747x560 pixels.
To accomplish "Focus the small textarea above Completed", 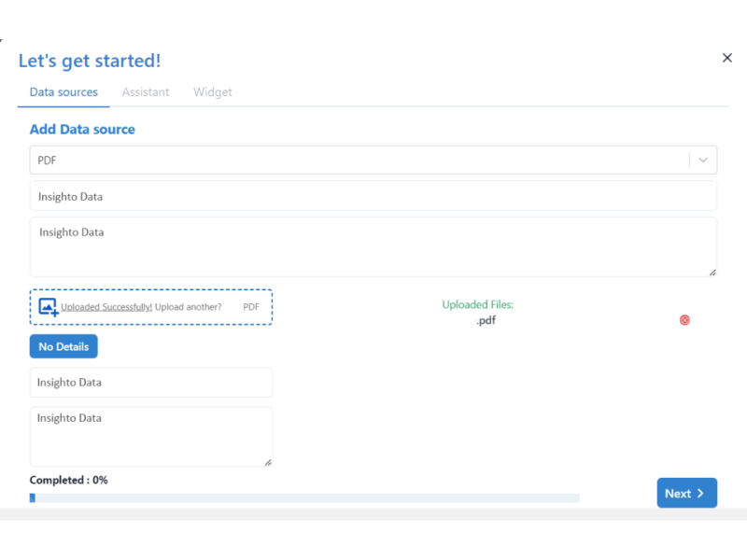I will [151, 437].
